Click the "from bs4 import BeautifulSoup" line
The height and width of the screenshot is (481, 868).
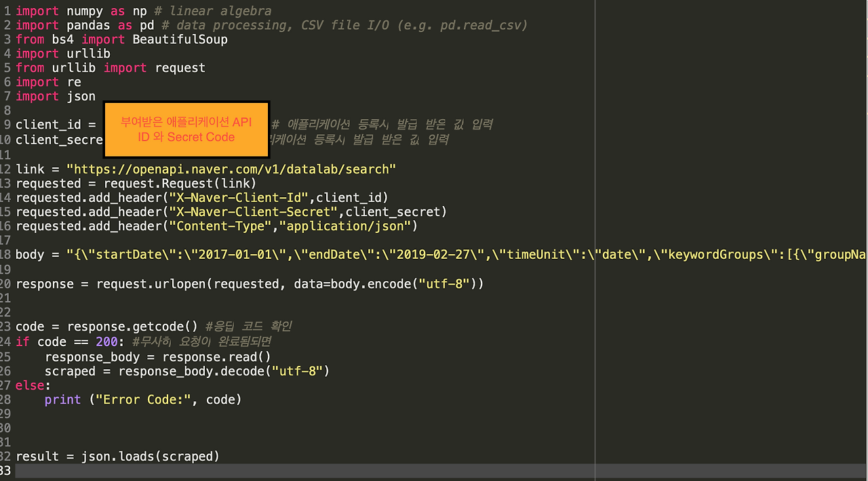tap(121, 39)
